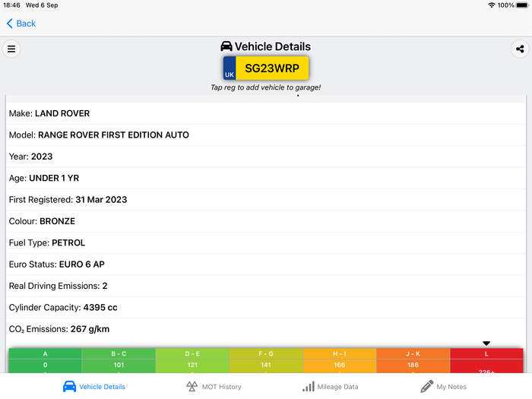Open the MOT History tab
The width and height of the screenshot is (532, 399).
pyautogui.click(x=214, y=386)
